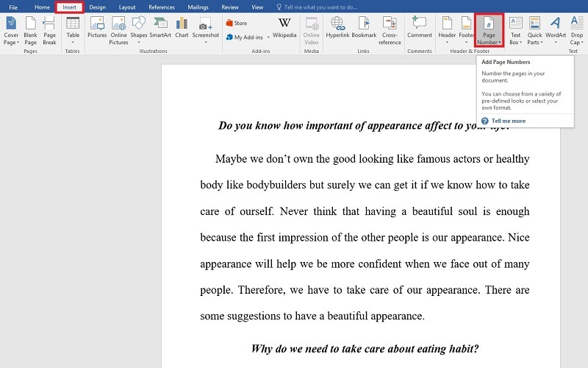Open the Mailings tab

[x=198, y=7]
